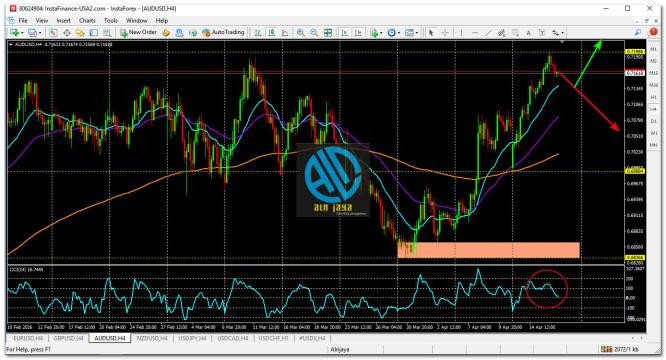Tile windows with the grid icon
This screenshot has height=360, width=666.
328,33
